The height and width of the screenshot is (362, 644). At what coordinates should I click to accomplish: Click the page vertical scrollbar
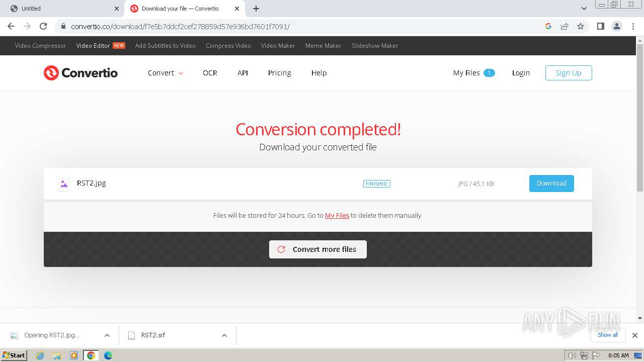coord(640,118)
